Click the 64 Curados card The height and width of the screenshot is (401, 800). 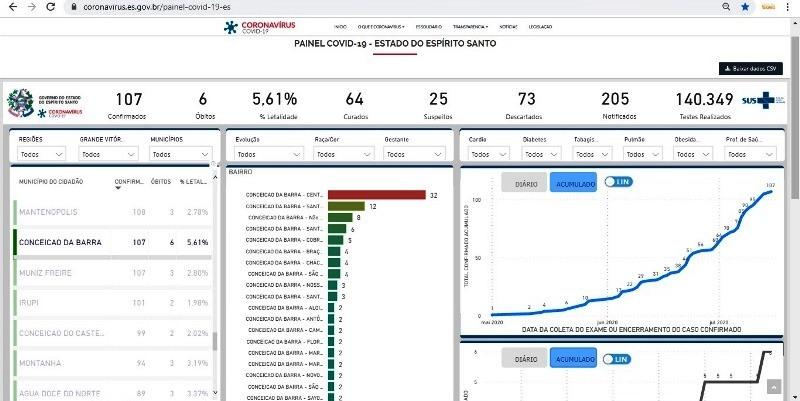(355, 105)
